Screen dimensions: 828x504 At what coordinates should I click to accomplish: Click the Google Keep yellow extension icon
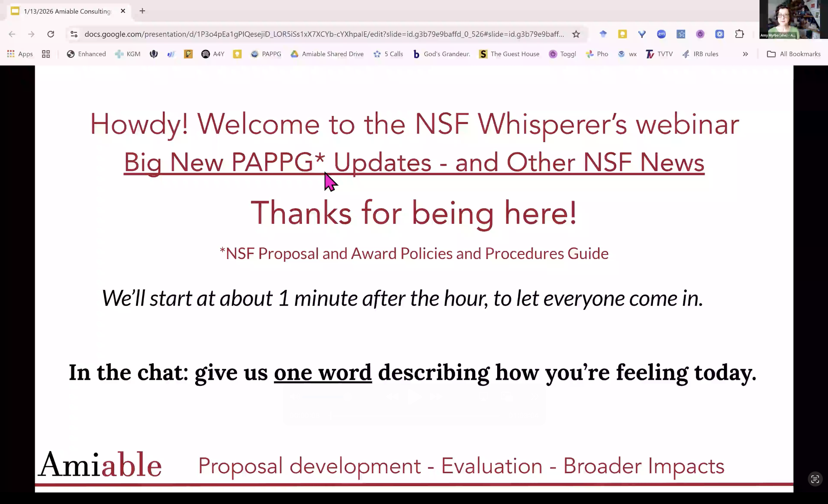click(622, 34)
